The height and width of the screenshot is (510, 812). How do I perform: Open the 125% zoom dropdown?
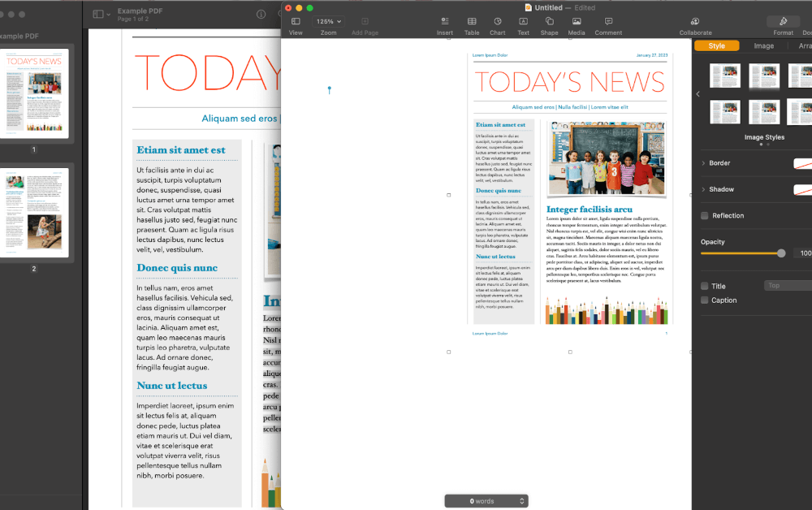[327, 22]
